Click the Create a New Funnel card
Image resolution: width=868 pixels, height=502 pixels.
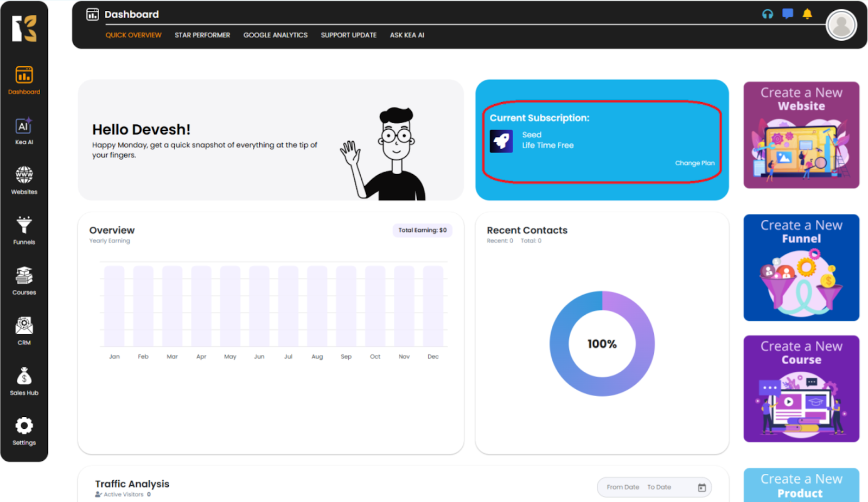click(801, 268)
